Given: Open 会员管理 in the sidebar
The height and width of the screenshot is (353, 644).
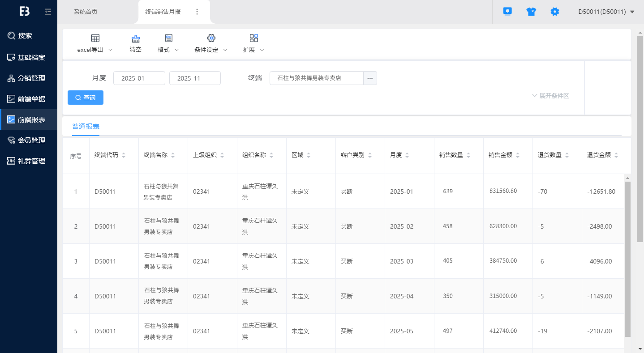Looking at the screenshot, I should pos(31,140).
